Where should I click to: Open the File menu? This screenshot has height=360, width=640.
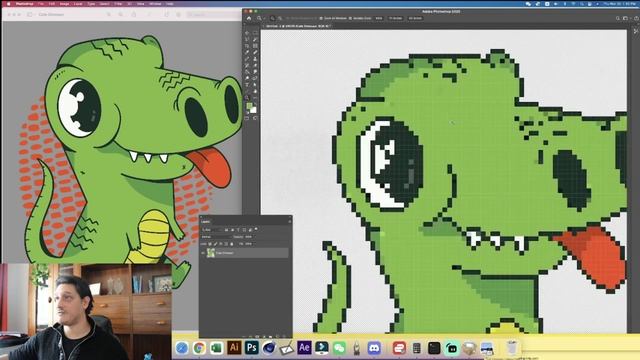41,4
